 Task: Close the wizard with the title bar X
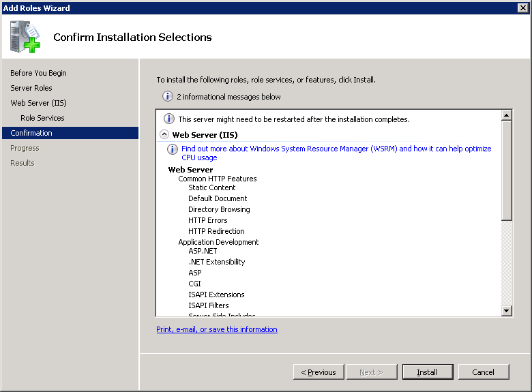(523, 8)
